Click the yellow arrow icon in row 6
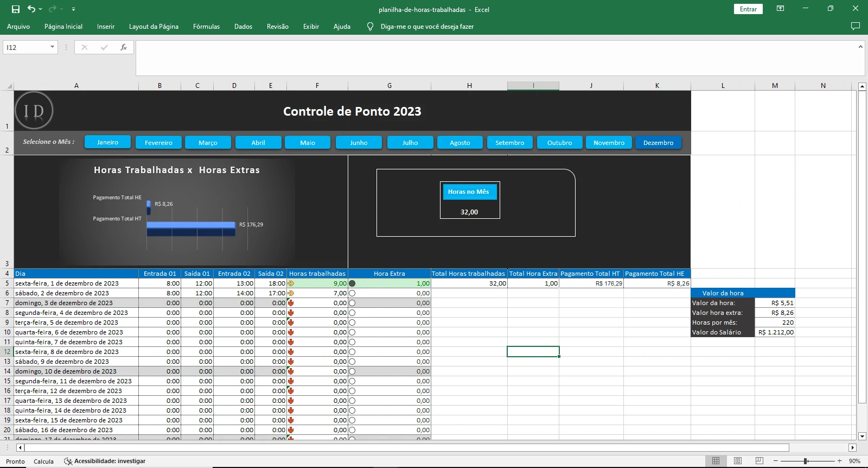This screenshot has width=868, height=468. pos(291,293)
